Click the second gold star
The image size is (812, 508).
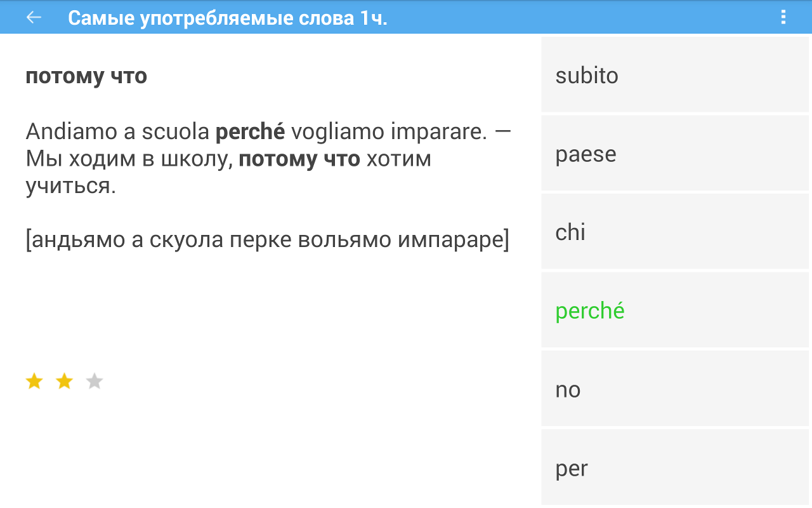pyautogui.click(x=64, y=381)
